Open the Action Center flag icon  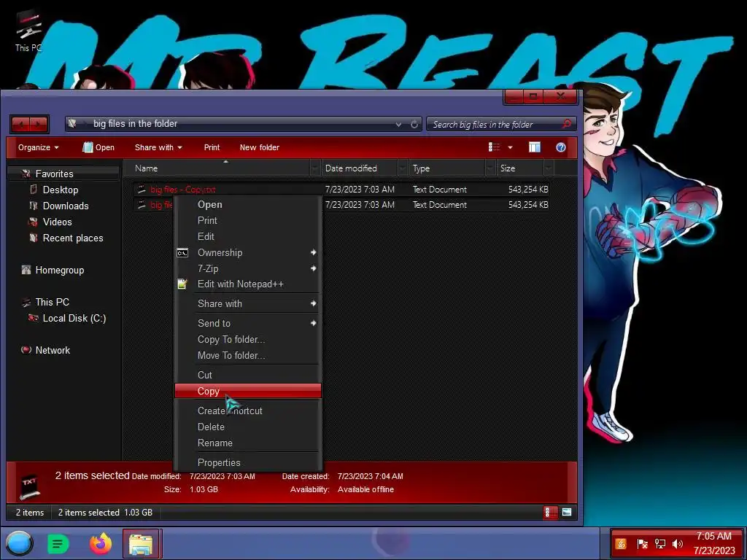tap(642, 544)
